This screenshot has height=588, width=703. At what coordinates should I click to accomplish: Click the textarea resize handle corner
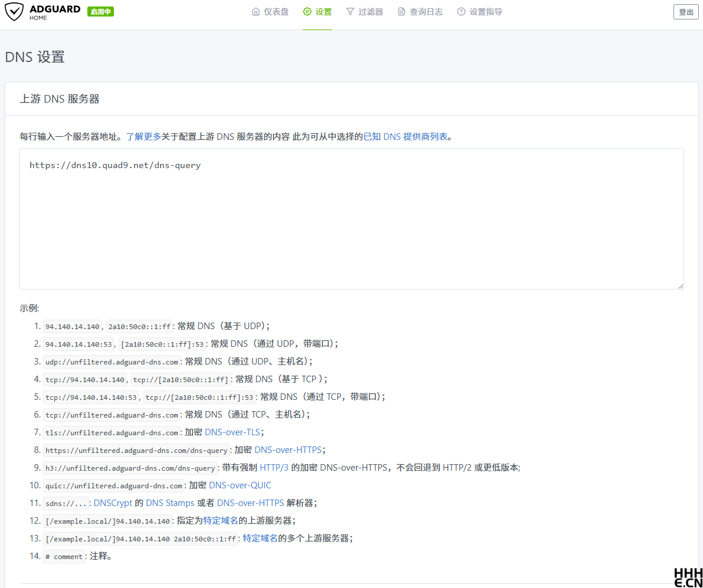(681, 285)
